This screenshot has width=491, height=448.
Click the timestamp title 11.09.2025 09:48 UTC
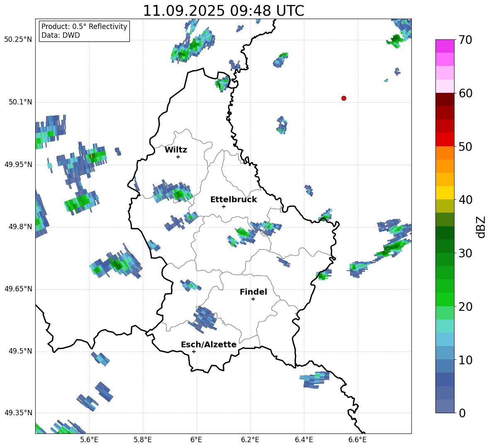pos(223,11)
